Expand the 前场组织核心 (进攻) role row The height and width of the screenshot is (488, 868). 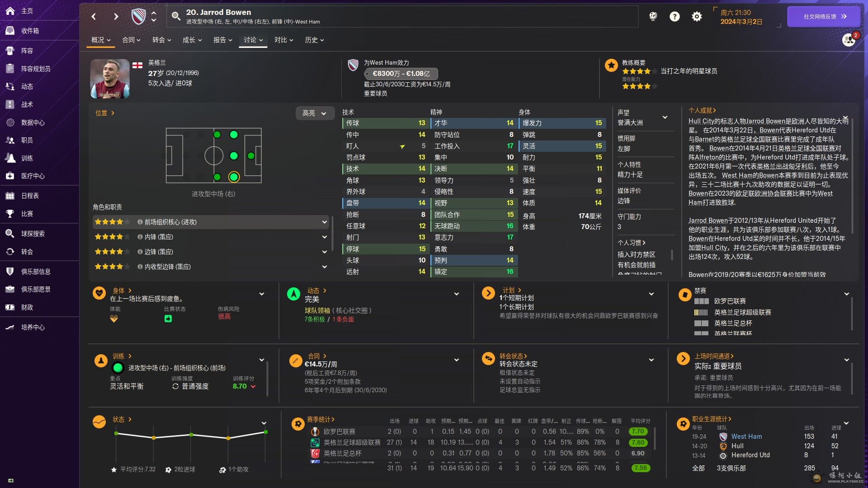point(211,222)
